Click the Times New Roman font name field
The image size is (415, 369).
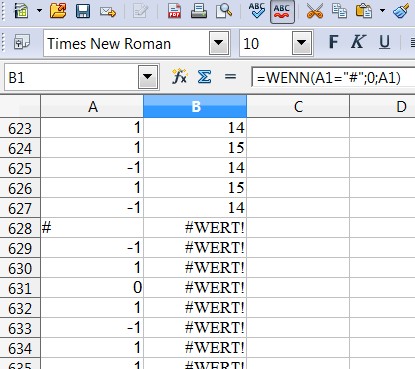(127, 43)
